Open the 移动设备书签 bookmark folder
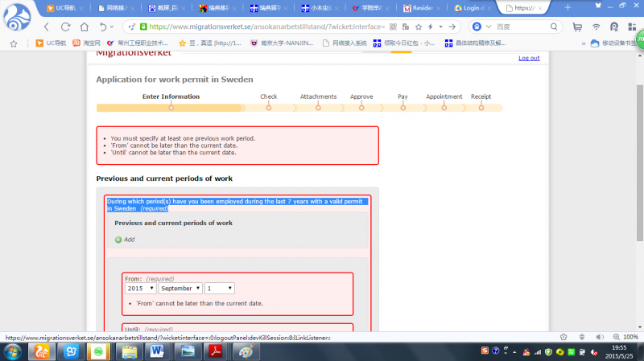Viewport: 644px width, 361px height. (615, 43)
